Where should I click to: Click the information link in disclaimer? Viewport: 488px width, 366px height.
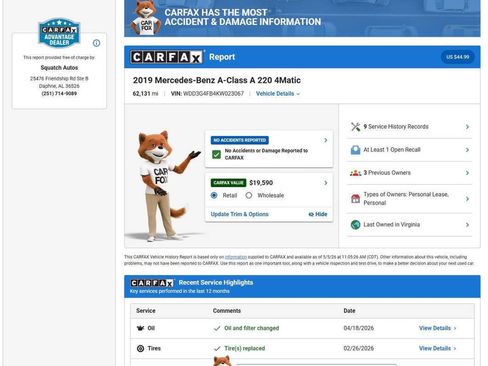(x=236, y=257)
